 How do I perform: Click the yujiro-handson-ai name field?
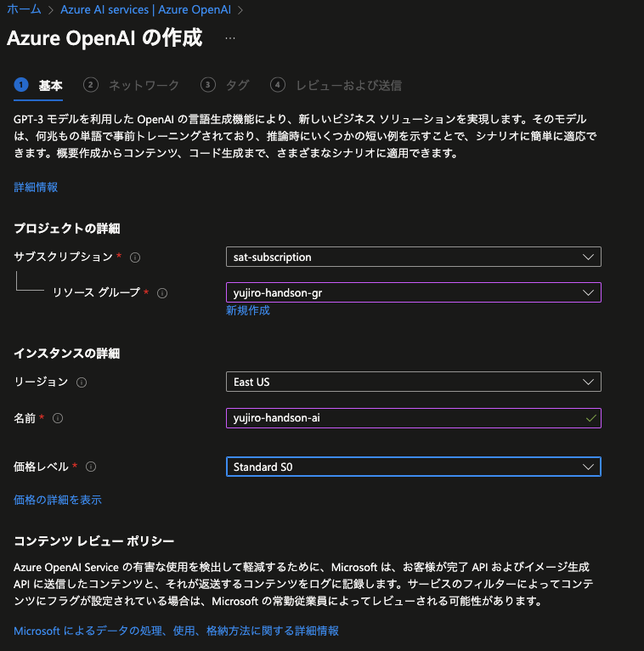(x=413, y=418)
